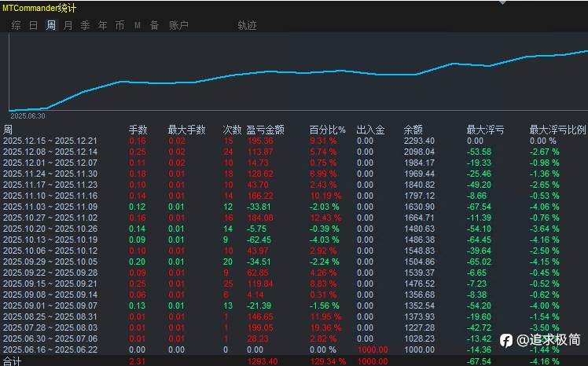
Task: Select week row 2025.09.08 ~ 2025.09.14
Action: tap(294, 295)
